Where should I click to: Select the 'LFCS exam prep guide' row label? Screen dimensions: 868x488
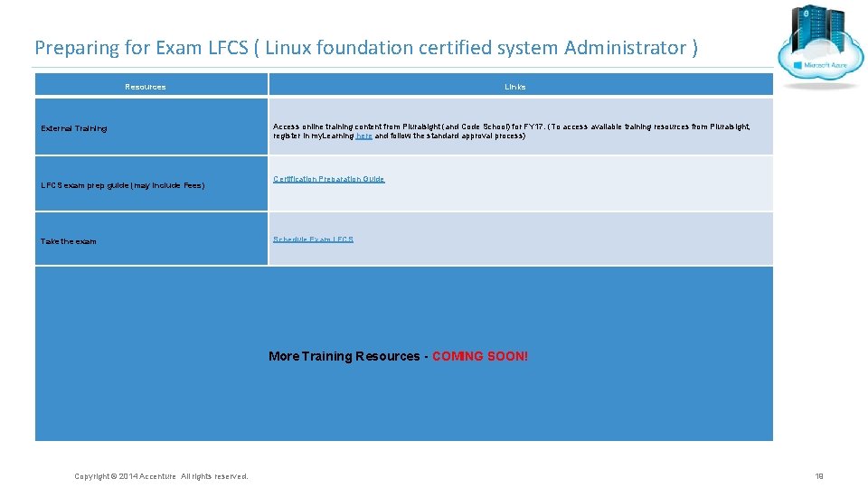coord(122,185)
